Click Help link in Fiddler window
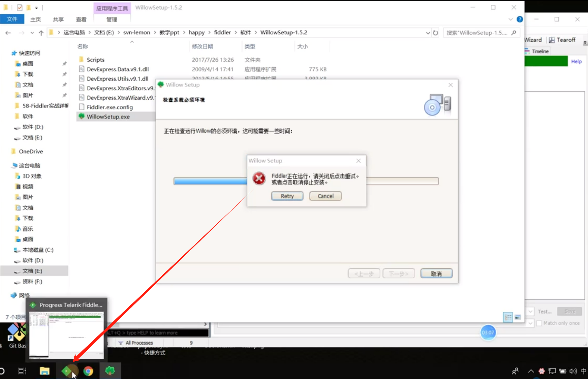This screenshot has height=379, width=588. (x=576, y=62)
